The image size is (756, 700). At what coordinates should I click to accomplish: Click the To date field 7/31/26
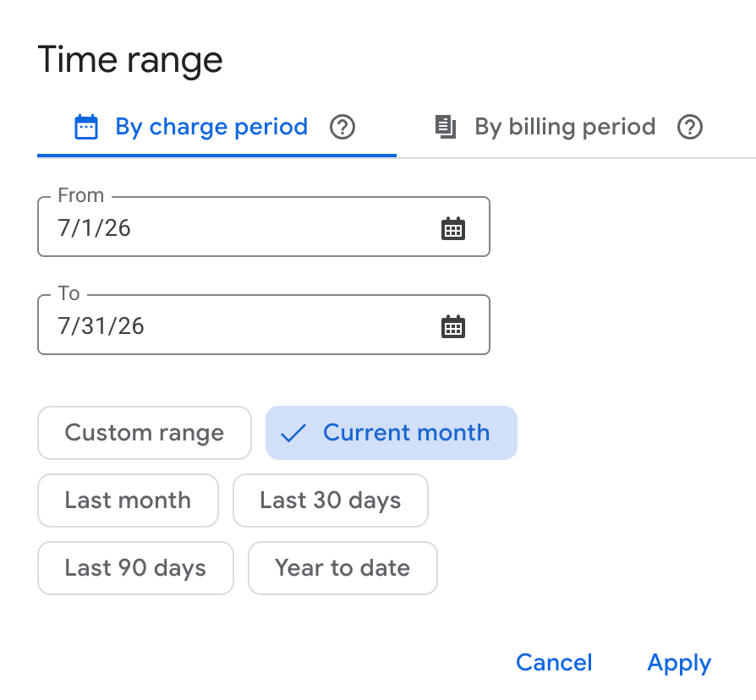(x=264, y=325)
